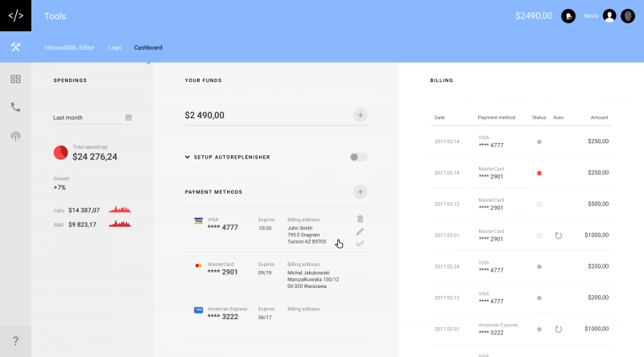644x357 pixels.
Task: Enable the autoreplenisher toggle switch
Action: (358, 157)
